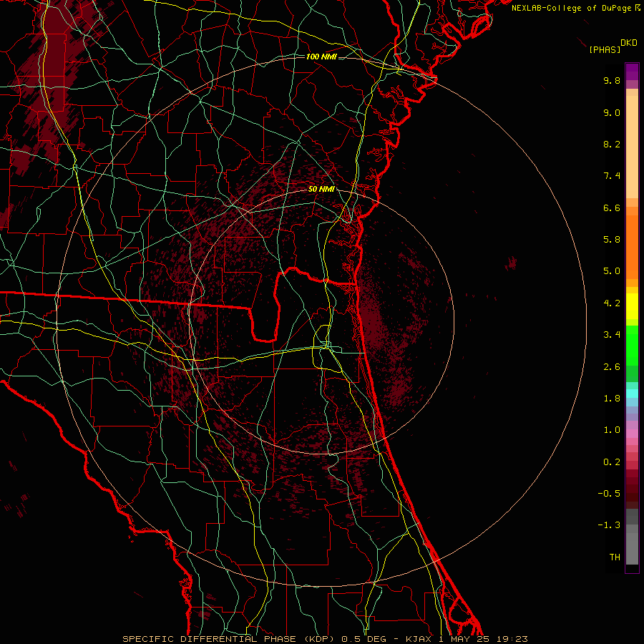The width and height of the screenshot is (644, 644).
Task: Click the 19:23 timestamp
Action: [512, 639]
